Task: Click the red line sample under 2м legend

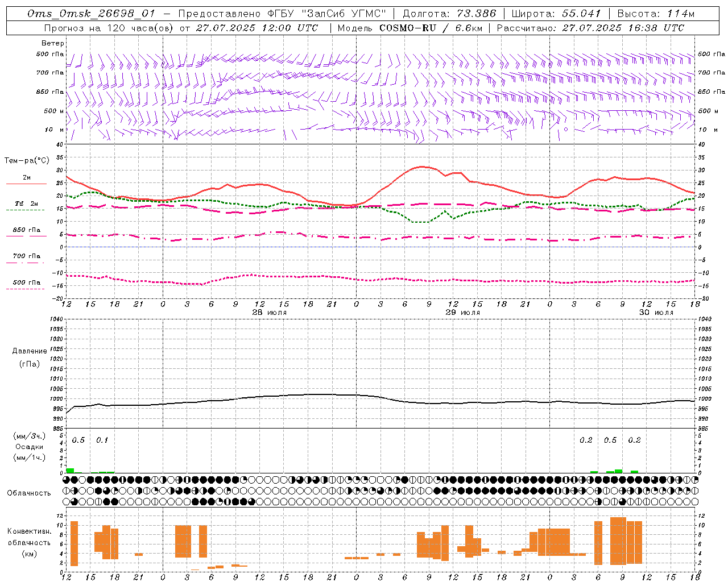Action: 26,184
